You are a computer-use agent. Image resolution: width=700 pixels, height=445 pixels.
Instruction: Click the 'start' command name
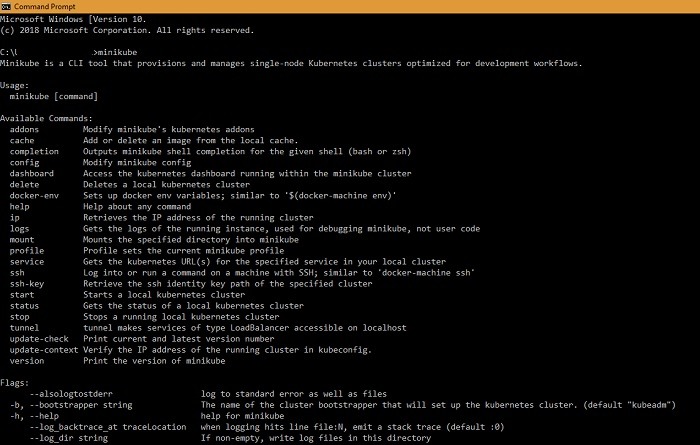22,295
